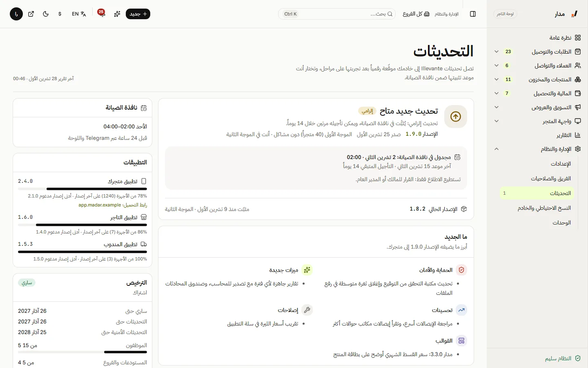Open the currency dollar icon
Image resolution: width=588 pixels, height=368 pixels.
(x=60, y=14)
